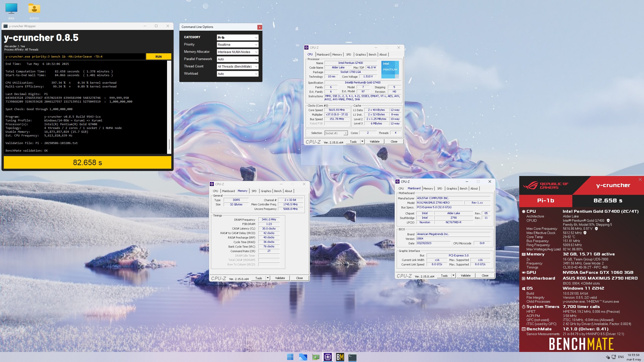Viewport: 644px width, 362px height.
Task: Open About tab in Memory CPU-Z window
Action: (288, 191)
